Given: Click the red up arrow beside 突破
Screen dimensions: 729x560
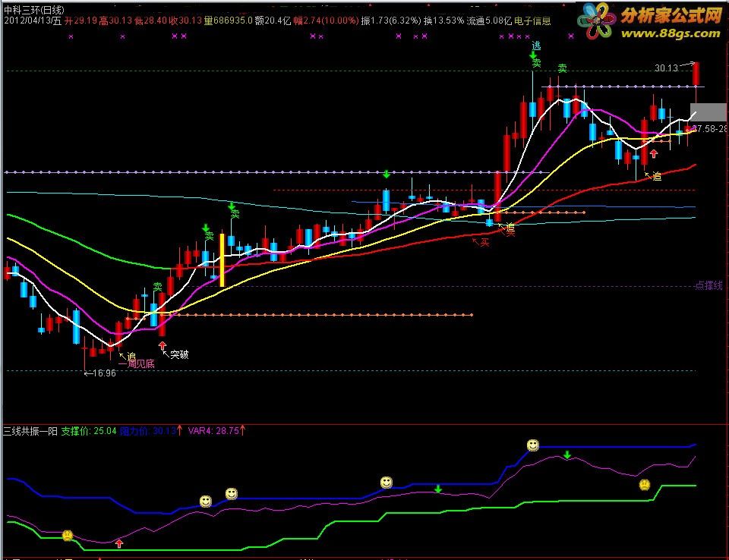Looking at the screenshot, I should [163, 346].
